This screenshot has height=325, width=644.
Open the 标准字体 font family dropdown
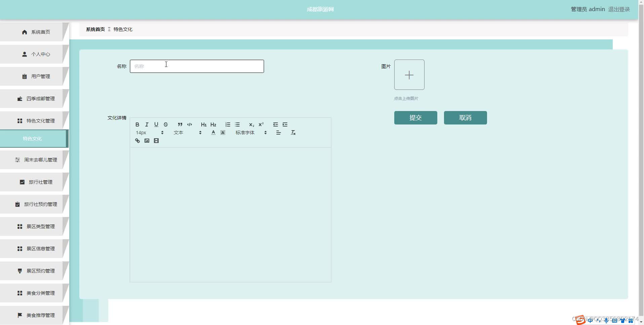coord(251,133)
